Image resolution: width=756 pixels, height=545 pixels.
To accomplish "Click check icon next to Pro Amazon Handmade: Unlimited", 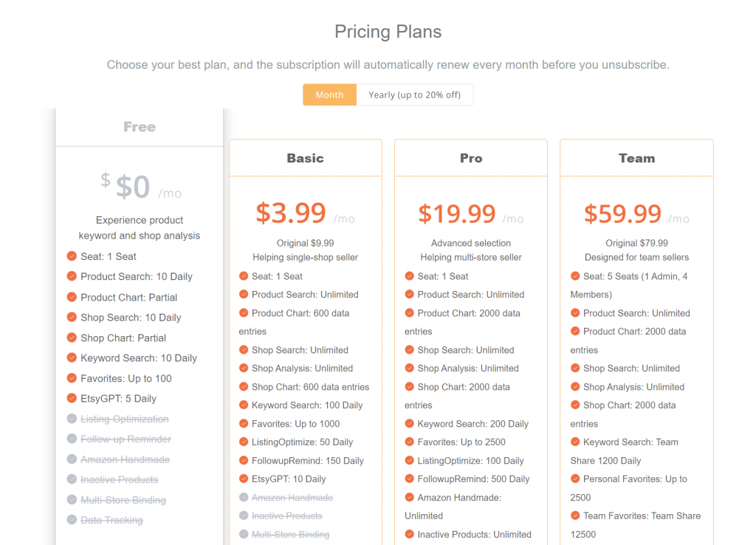I will coord(409,497).
